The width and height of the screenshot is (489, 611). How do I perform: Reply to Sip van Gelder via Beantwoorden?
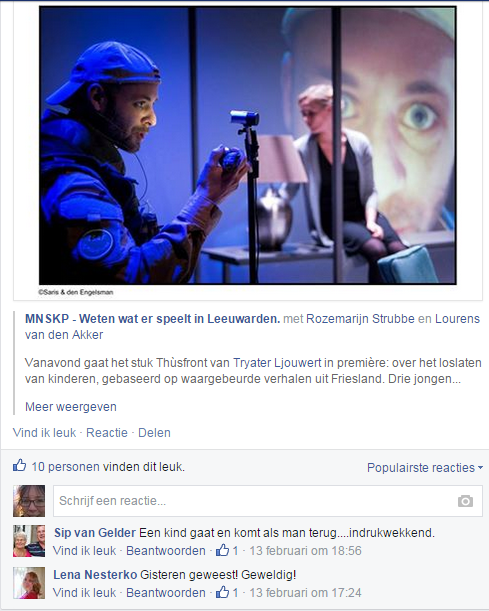(x=166, y=551)
